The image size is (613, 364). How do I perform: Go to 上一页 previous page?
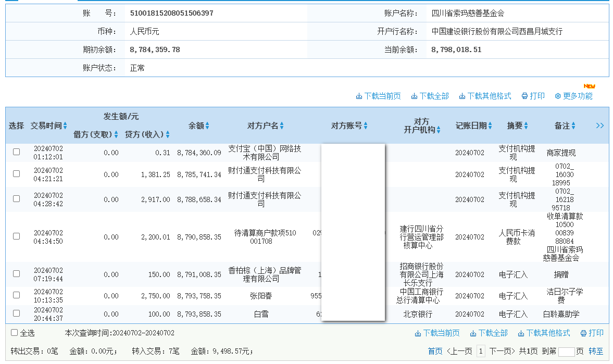click(x=459, y=351)
